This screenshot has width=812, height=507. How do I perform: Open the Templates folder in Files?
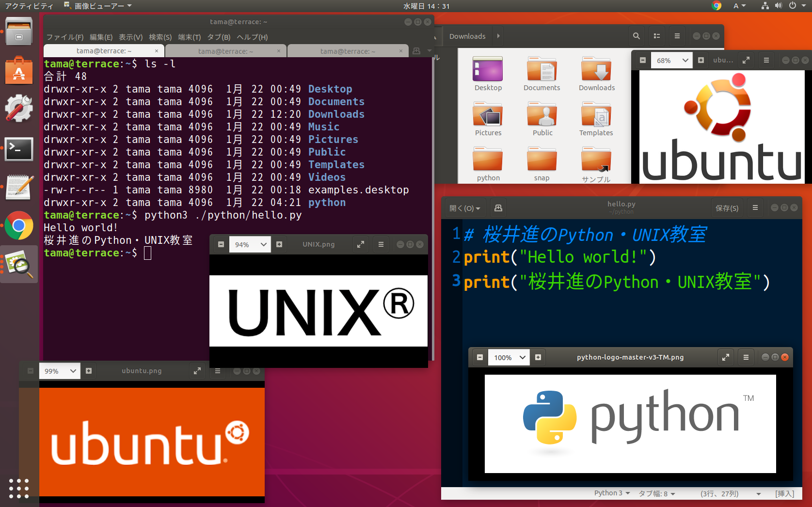596,119
